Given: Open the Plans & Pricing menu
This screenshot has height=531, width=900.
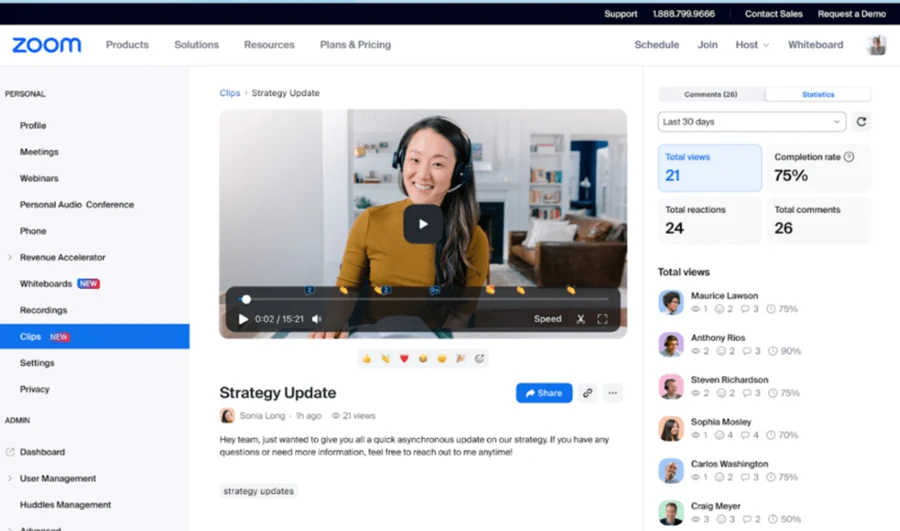Looking at the screenshot, I should [355, 45].
